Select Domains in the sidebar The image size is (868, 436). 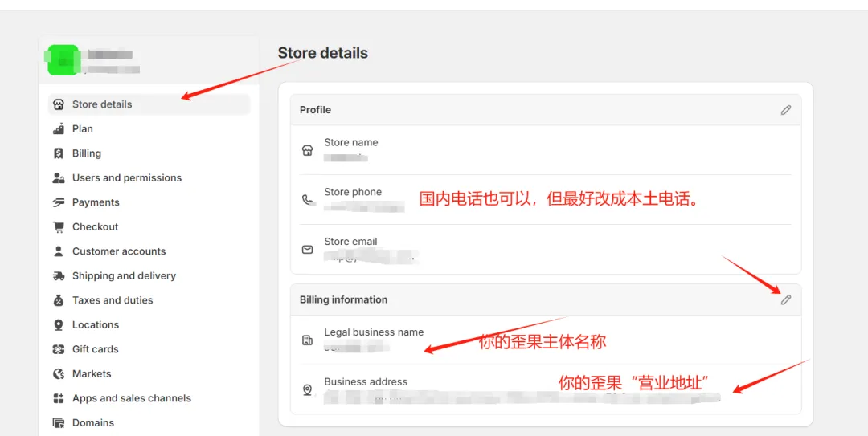point(92,423)
